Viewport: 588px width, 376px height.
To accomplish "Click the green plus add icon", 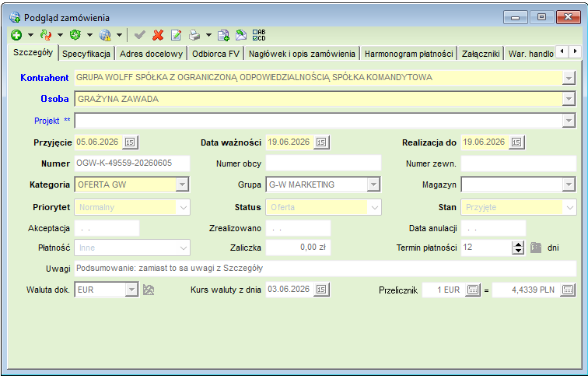I will coord(16,35).
